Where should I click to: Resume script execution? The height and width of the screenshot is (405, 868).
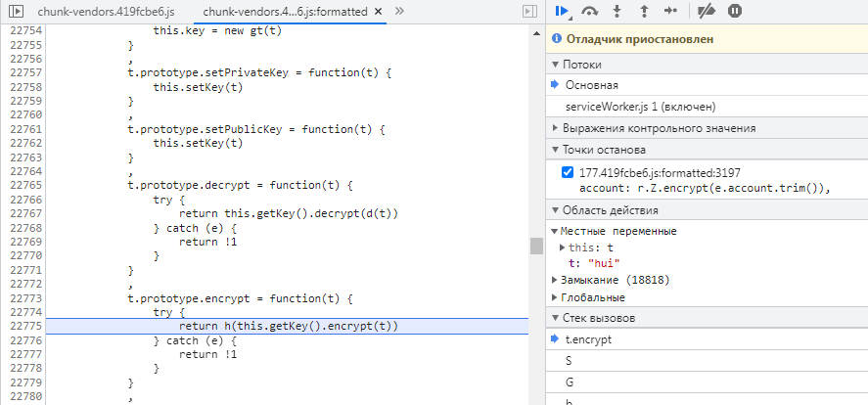point(562,11)
